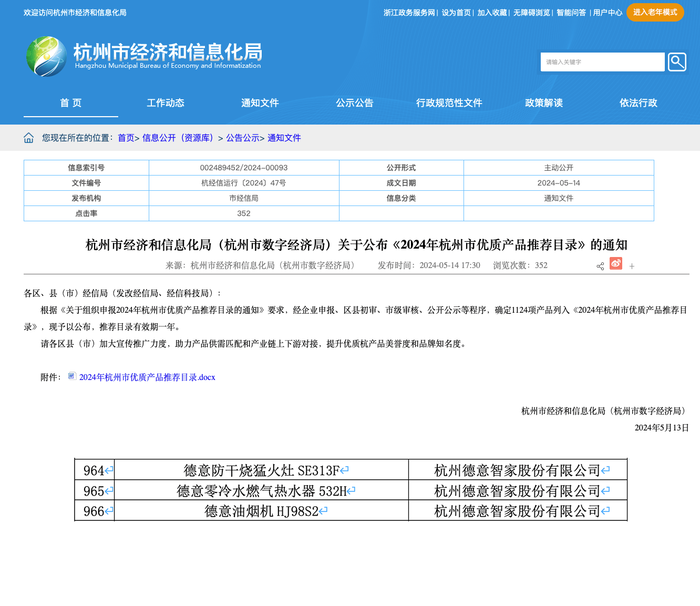Click the 信息分类 label cell

(402, 198)
